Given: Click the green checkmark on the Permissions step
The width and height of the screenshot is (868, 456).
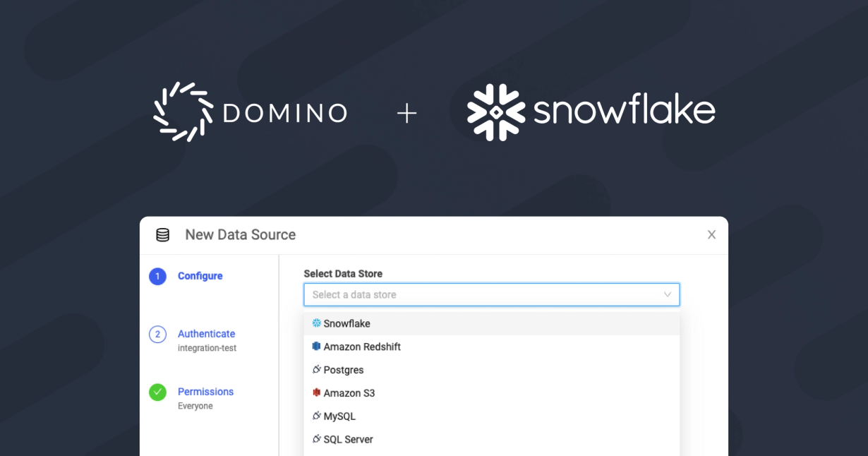Looking at the screenshot, I should [157, 392].
